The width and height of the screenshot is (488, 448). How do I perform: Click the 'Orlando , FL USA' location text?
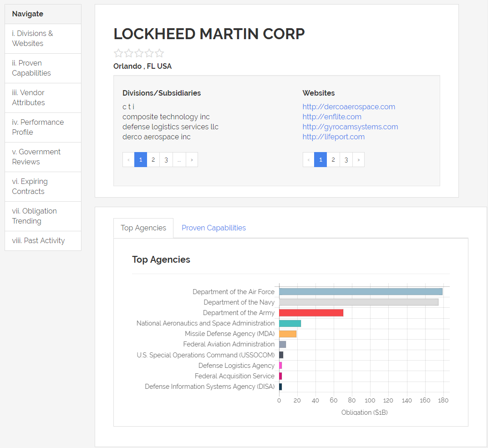tap(142, 66)
